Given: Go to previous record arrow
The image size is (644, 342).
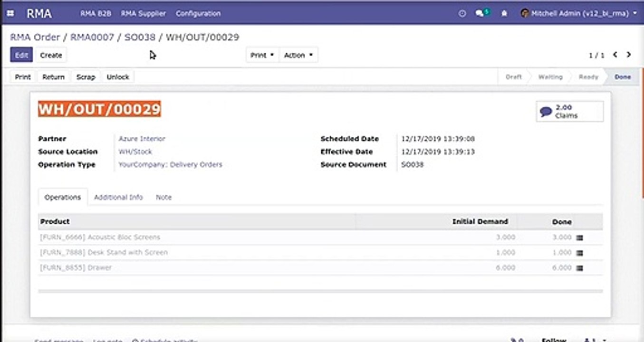Looking at the screenshot, I should [615, 55].
